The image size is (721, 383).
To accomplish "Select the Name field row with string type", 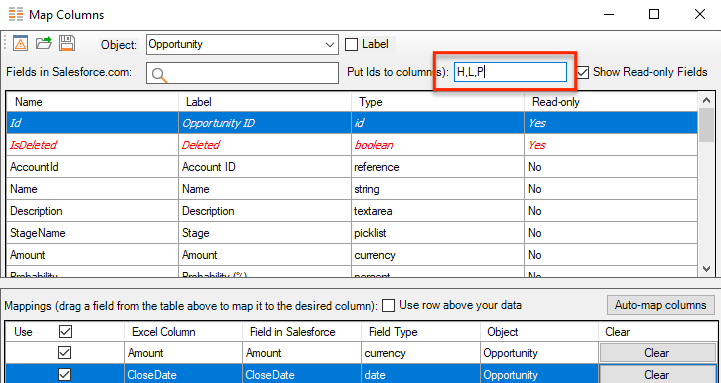I will coord(352,189).
